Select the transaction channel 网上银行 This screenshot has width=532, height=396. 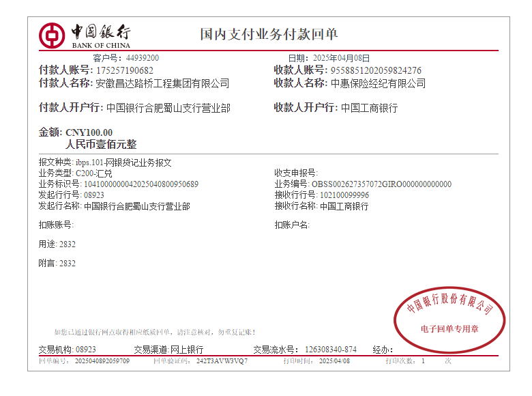pos(186,350)
